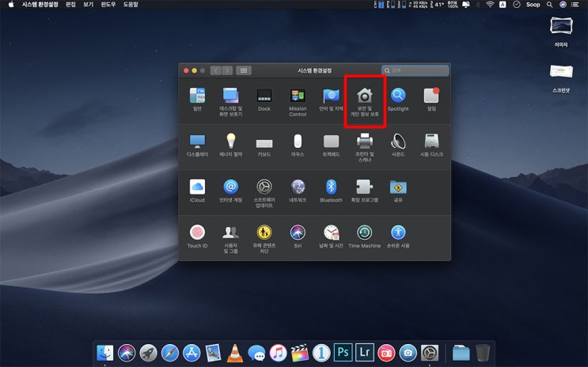Image resolution: width=588 pixels, height=367 pixels.
Task: Select the 스크린샷 desktop file
Action: pos(561,78)
